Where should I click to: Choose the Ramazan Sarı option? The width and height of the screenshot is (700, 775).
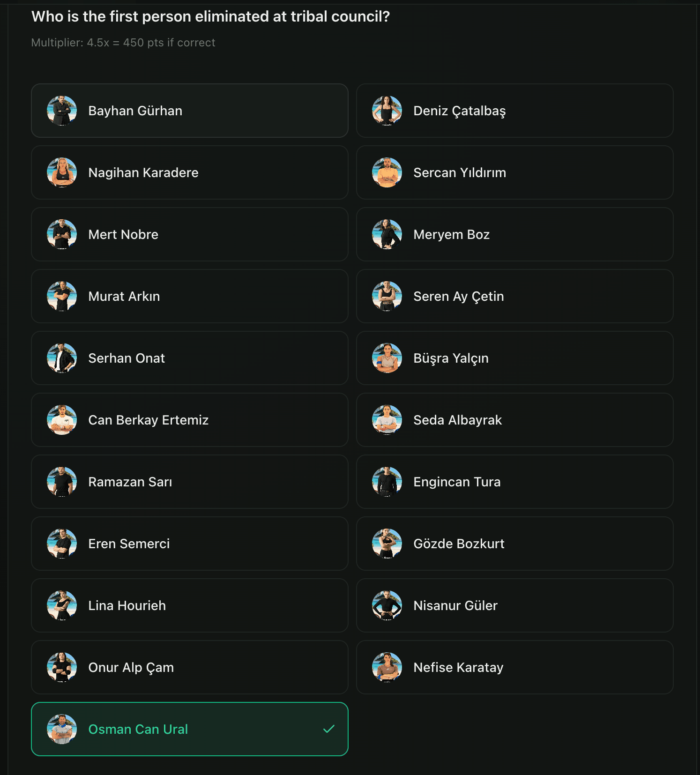click(189, 482)
